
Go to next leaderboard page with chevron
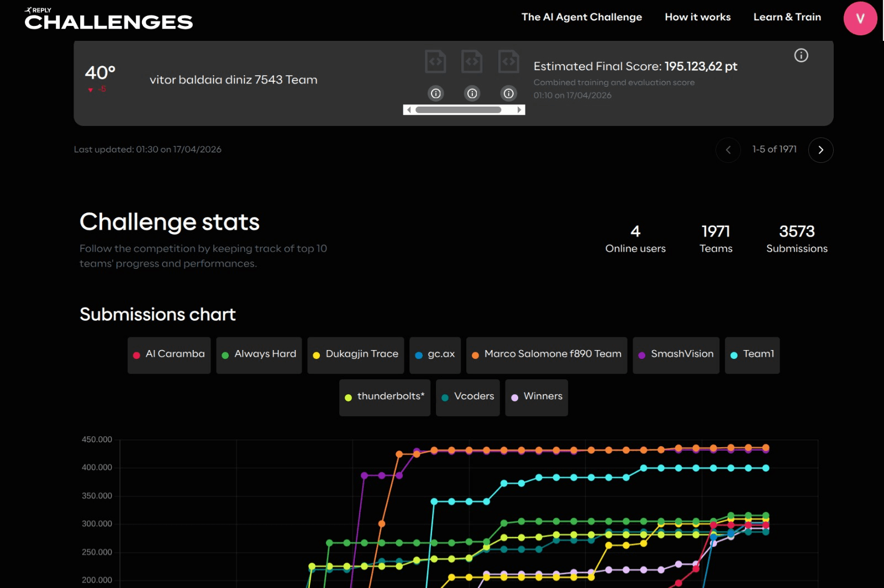point(820,150)
